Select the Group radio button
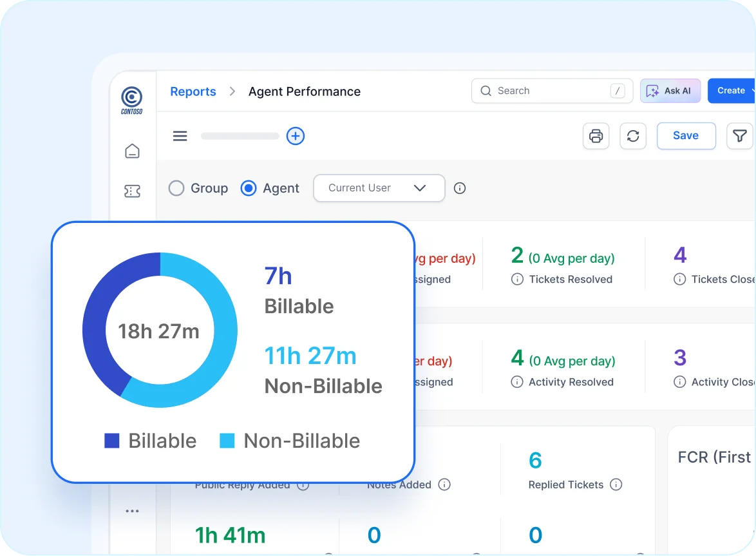This screenshot has width=756, height=556. [x=176, y=188]
